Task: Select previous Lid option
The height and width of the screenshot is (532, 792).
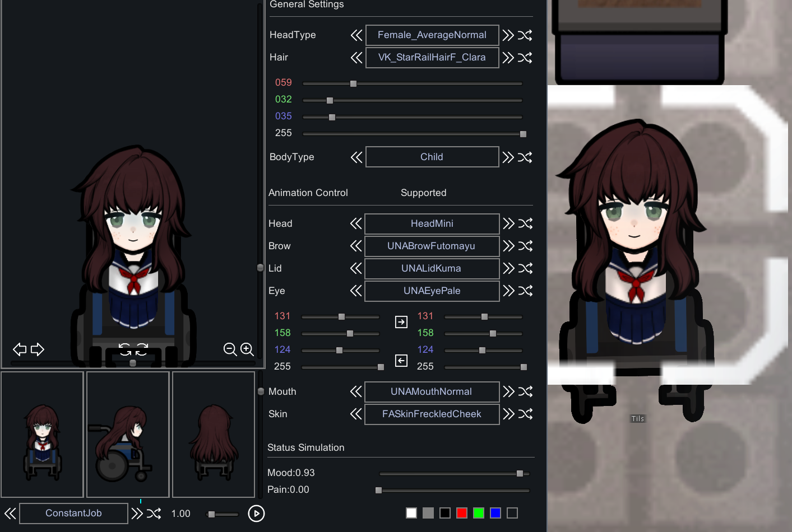Action: pyautogui.click(x=356, y=268)
